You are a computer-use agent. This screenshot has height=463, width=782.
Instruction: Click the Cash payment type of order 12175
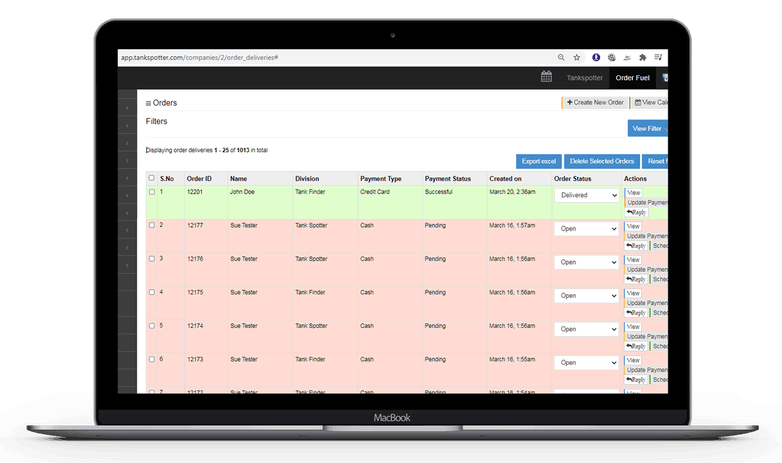coord(367,292)
